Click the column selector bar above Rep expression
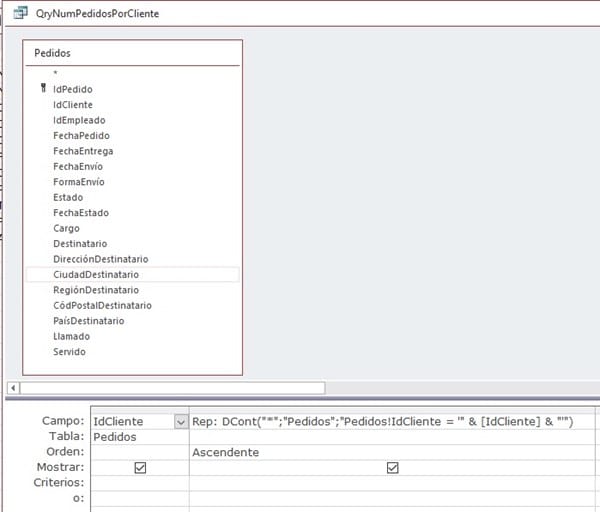Image resolution: width=600 pixels, height=512 pixels. click(x=392, y=410)
